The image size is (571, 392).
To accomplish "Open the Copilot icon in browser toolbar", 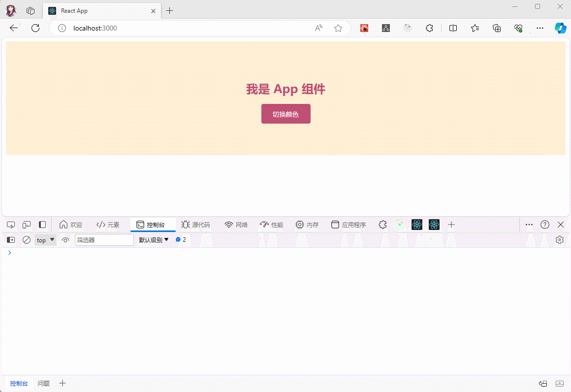I will pyautogui.click(x=560, y=28).
